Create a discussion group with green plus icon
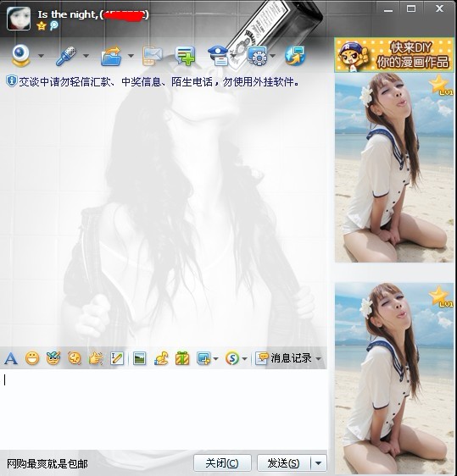The height and width of the screenshot is (476, 457). pyautogui.click(x=186, y=56)
